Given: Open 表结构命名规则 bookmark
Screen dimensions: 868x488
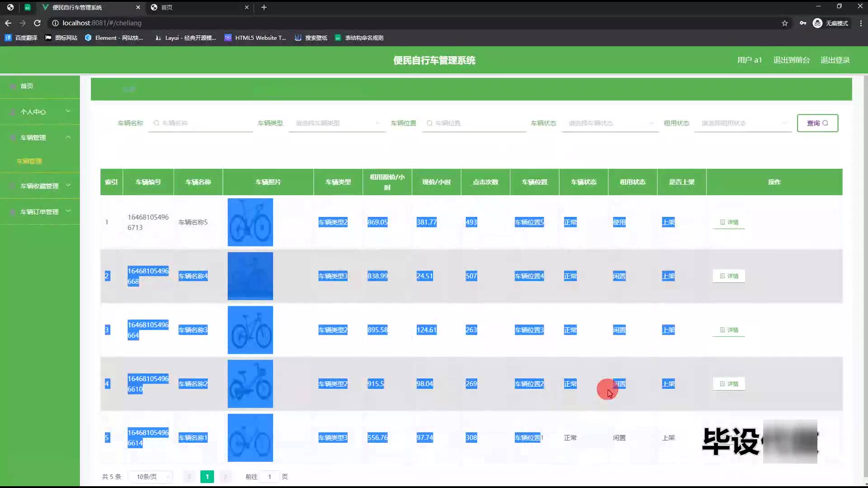Looking at the screenshot, I should pos(359,38).
